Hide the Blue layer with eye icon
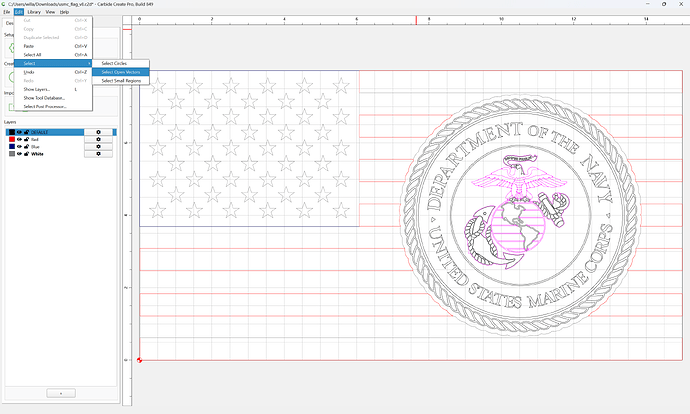 pyautogui.click(x=19, y=147)
